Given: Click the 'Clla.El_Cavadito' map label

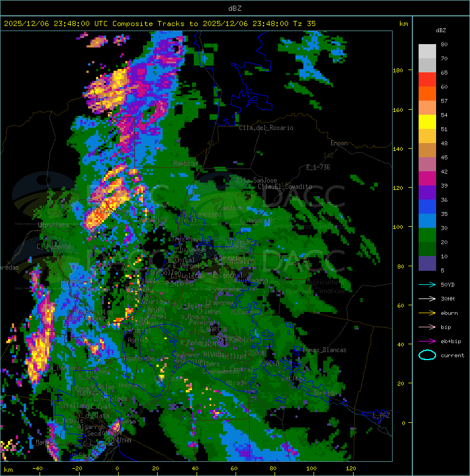Looking at the screenshot, I should (285, 187).
